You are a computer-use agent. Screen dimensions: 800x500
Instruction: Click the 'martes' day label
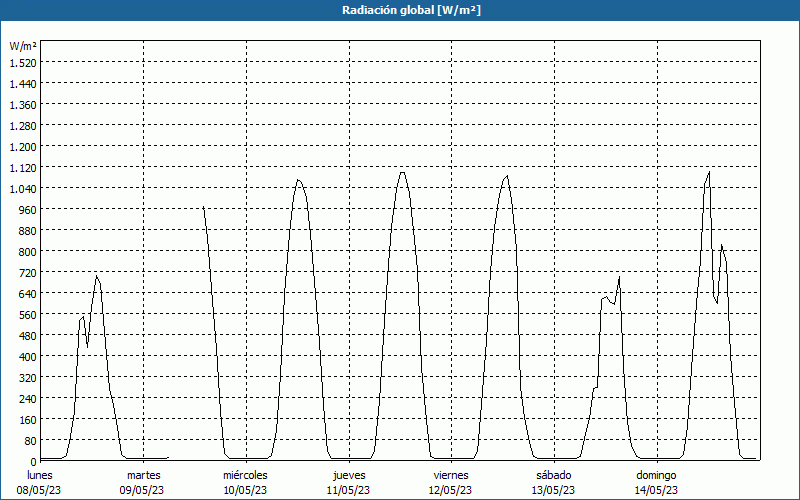tap(143, 476)
